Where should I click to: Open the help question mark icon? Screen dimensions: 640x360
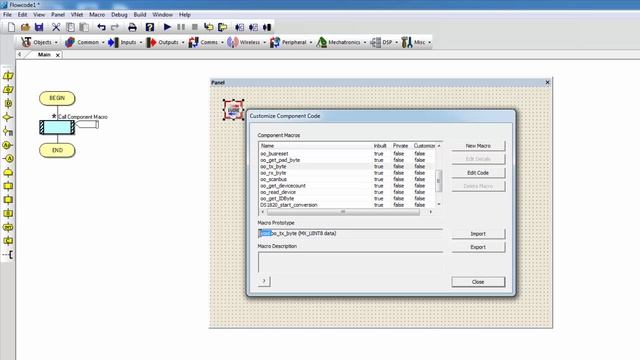click(x=150, y=27)
